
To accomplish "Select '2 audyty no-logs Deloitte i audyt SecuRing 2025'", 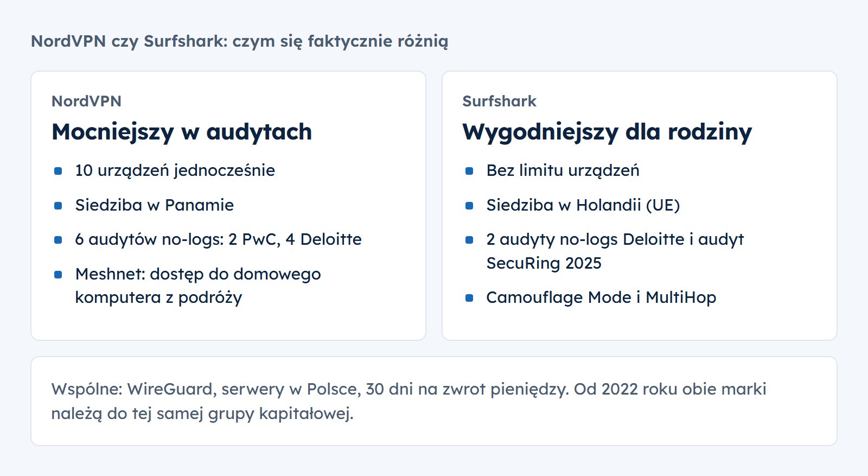I will [x=615, y=251].
